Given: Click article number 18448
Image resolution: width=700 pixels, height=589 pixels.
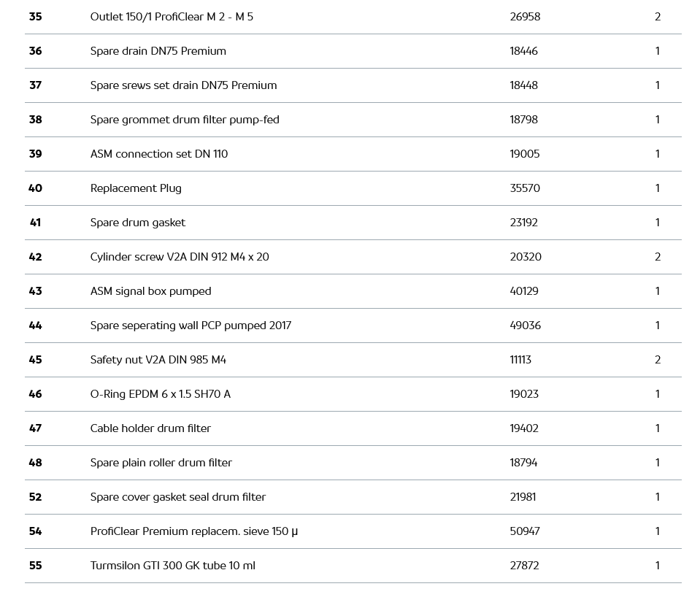Looking at the screenshot, I should (x=523, y=85).
